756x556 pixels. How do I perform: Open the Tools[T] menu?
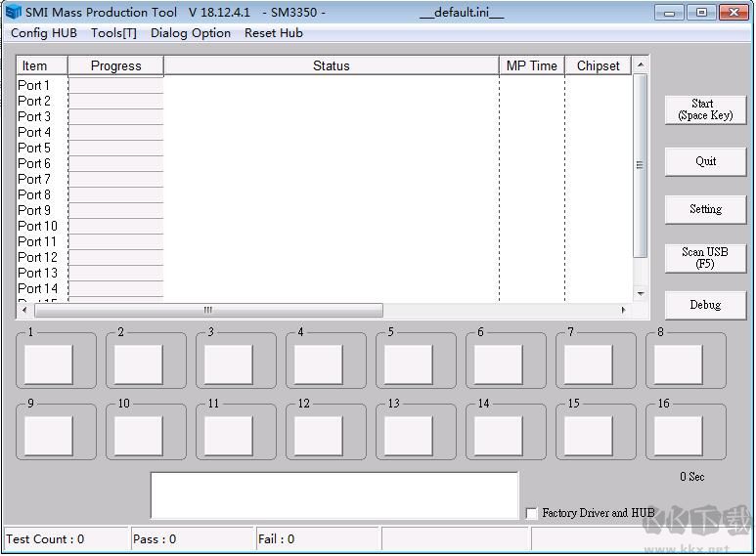[113, 33]
